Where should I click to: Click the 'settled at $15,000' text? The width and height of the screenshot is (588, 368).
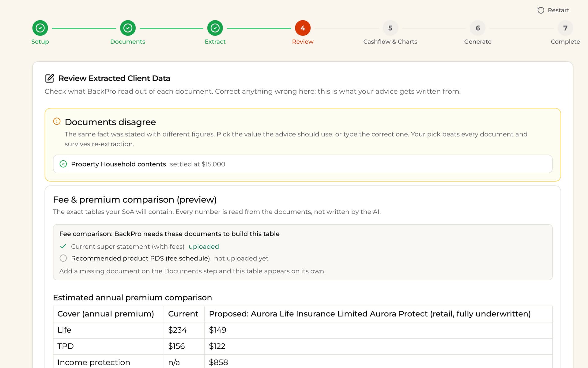tap(198, 164)
